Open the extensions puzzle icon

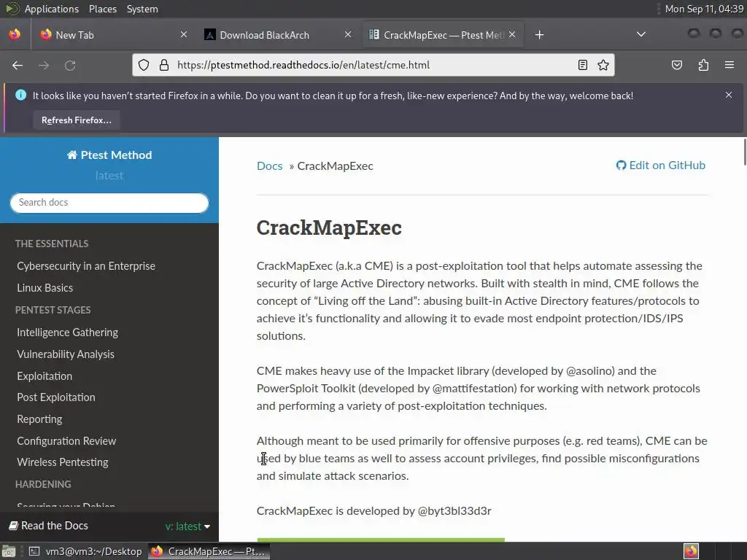pyautogui.click(x=703, y=65)
